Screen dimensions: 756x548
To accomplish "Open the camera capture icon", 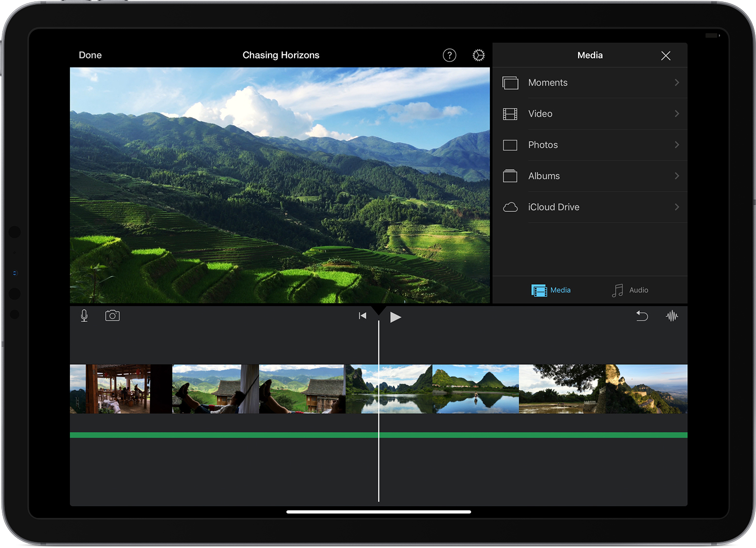I will click(x=112, y=316).
